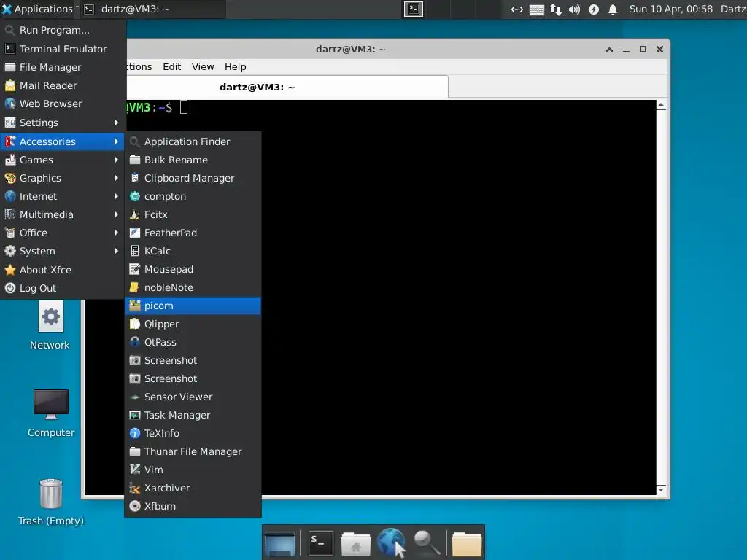Expand the Internet submenu arrow

[x=116, y=196]
